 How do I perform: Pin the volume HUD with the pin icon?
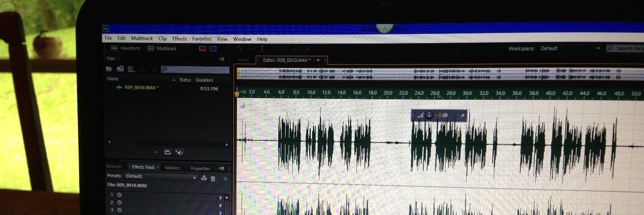[x=462, y=116]
